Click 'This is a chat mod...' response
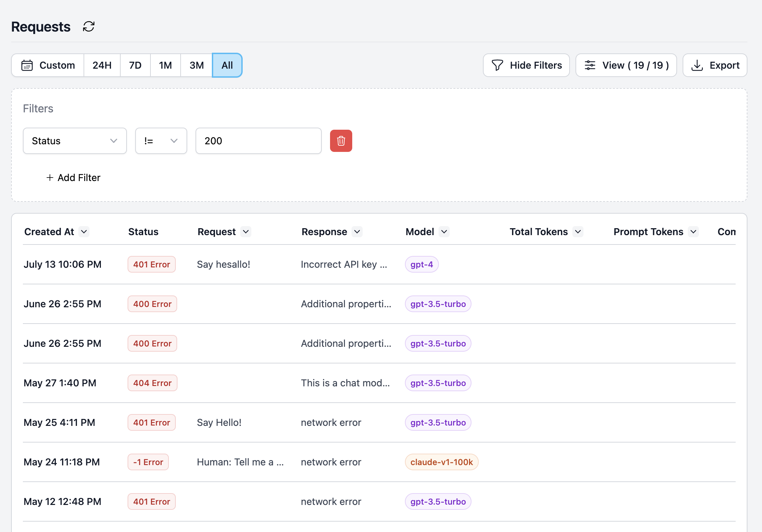762x532 pixels. click(x=345, y=383)
